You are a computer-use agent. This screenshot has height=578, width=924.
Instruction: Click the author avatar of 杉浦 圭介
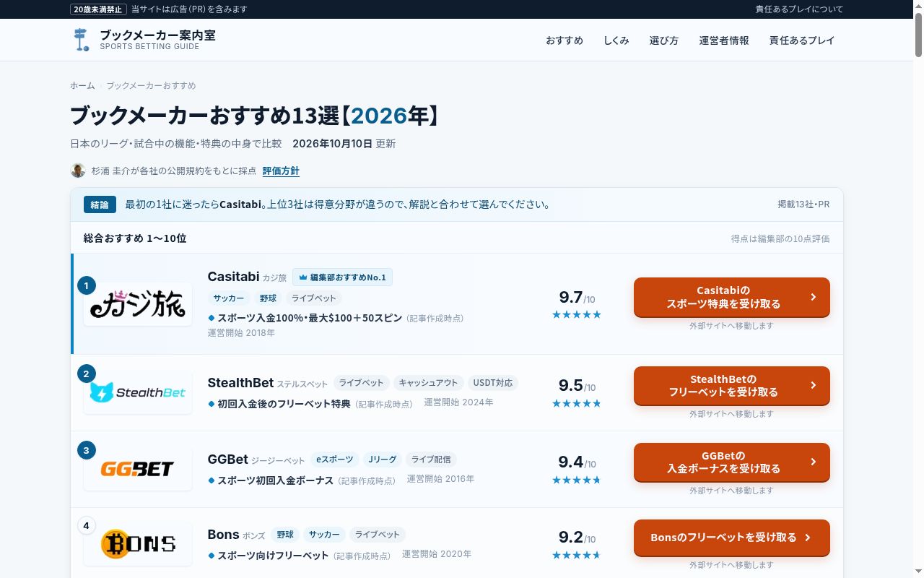[78, 171]
